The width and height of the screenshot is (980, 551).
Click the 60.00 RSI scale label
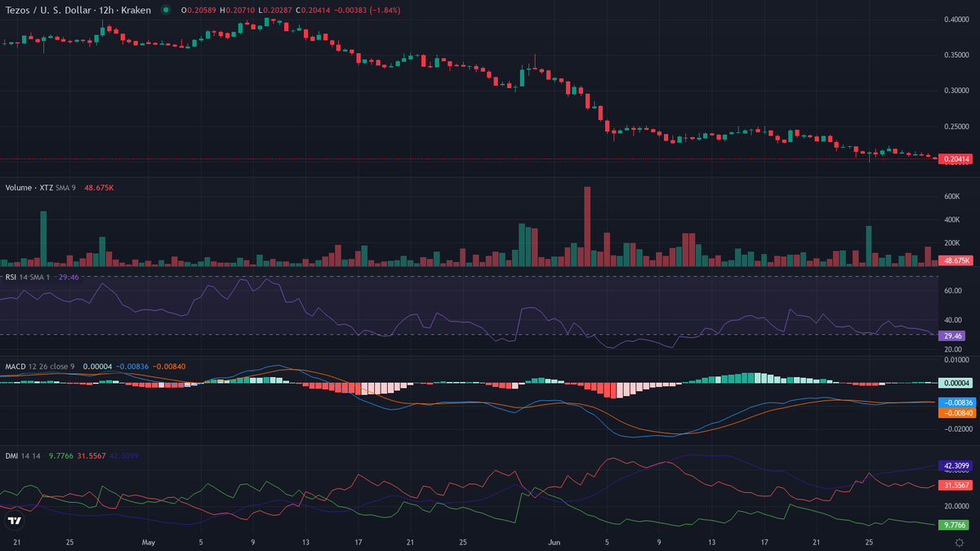point(952,291)
